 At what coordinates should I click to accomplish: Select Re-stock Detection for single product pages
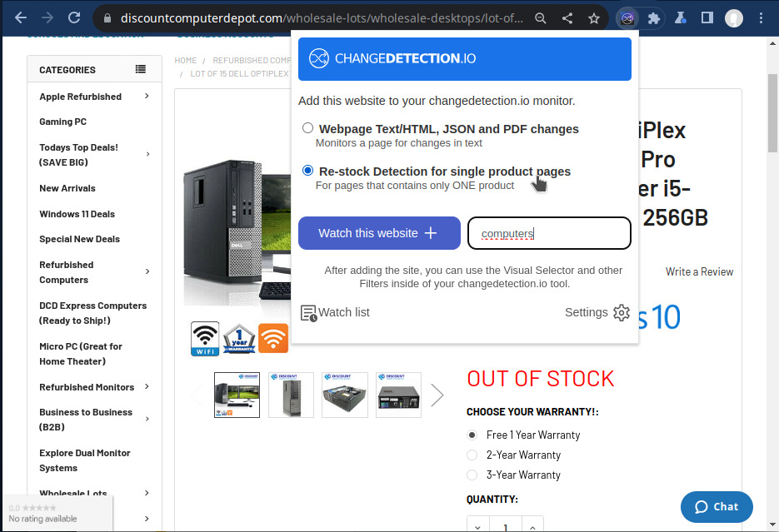pyautogui.click(x=308, y=171)
